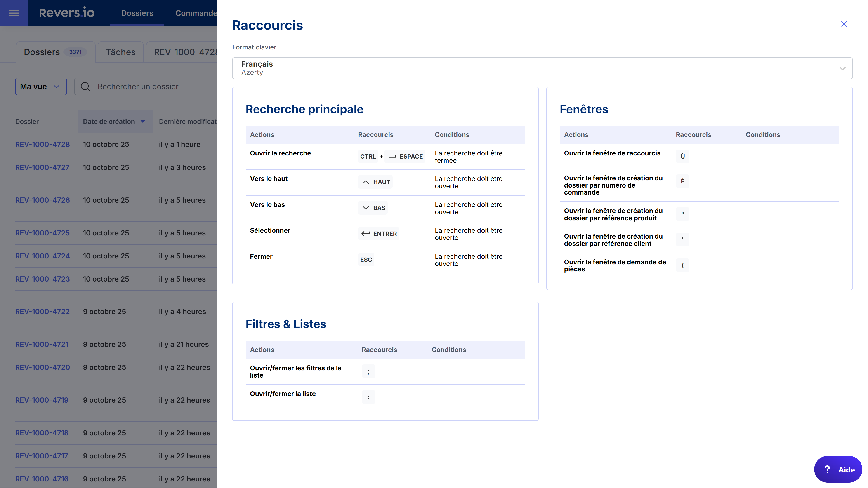The width and height of the screenshot is (868, 488).
Task: Open dossier REV-1000-4722 link
Action: coord(42,312)
